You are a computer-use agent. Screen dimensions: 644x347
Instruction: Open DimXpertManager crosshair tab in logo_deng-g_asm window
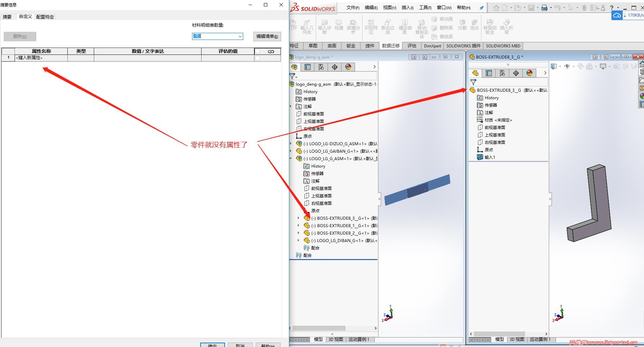(335, 67)
